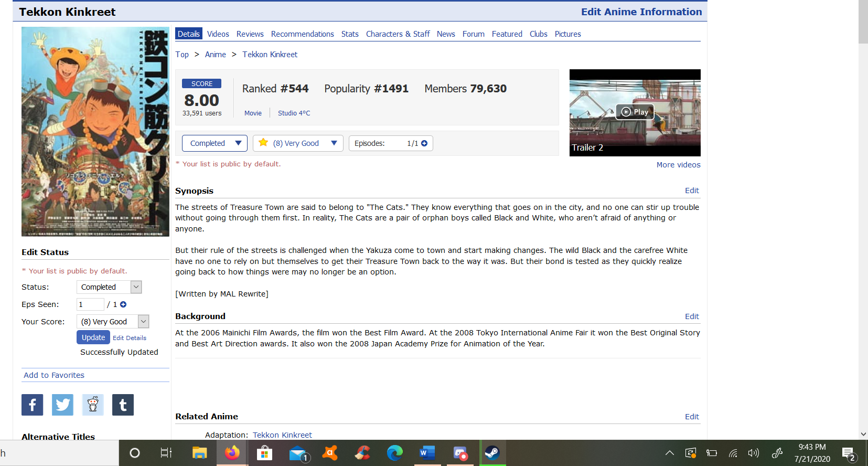Edit the Related Anime section
Viewport: 868px width, 466px height.
point(692,417)
